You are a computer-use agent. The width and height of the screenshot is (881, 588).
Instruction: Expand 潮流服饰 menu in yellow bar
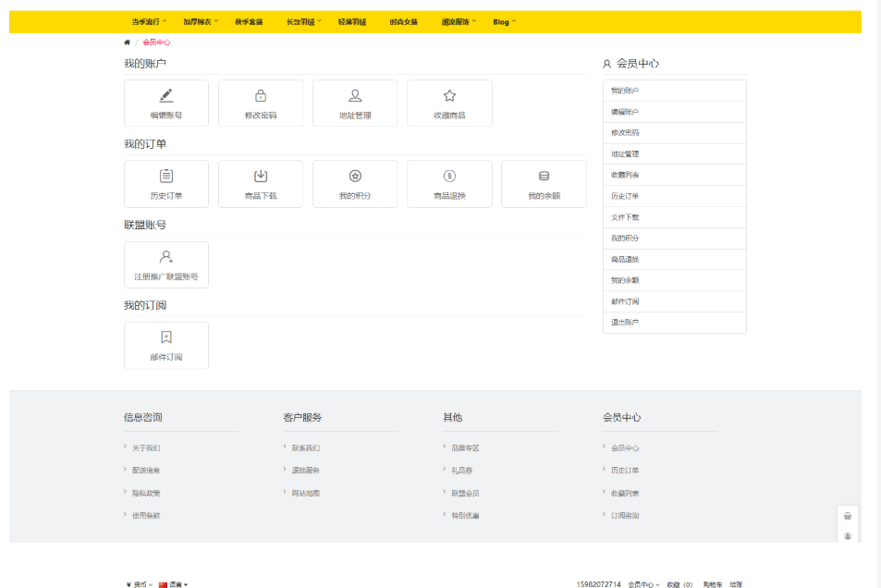[x=459, y=22]
